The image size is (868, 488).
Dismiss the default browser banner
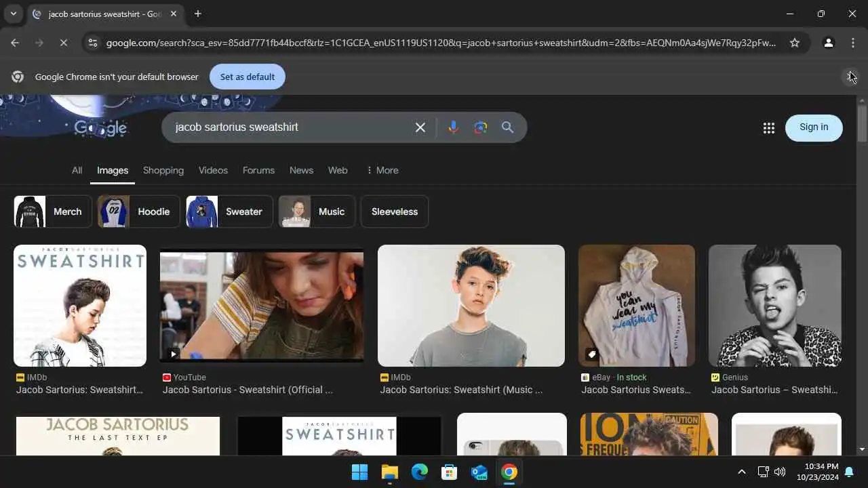point(850,77)
